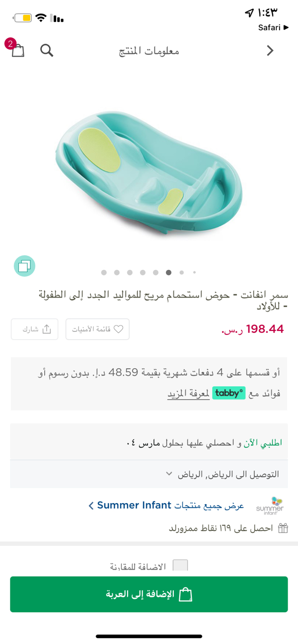Tap the share (شارك) button
This screenshot has height=644, width=298.
(x=34, y=329)
